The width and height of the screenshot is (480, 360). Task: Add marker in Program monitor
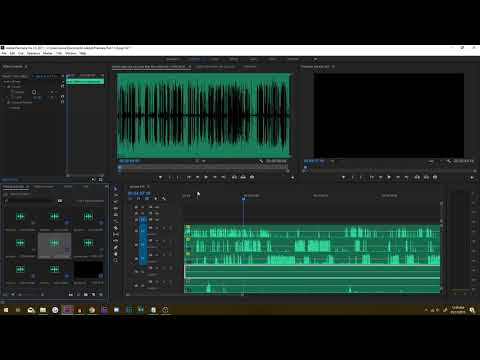(344, 177)
